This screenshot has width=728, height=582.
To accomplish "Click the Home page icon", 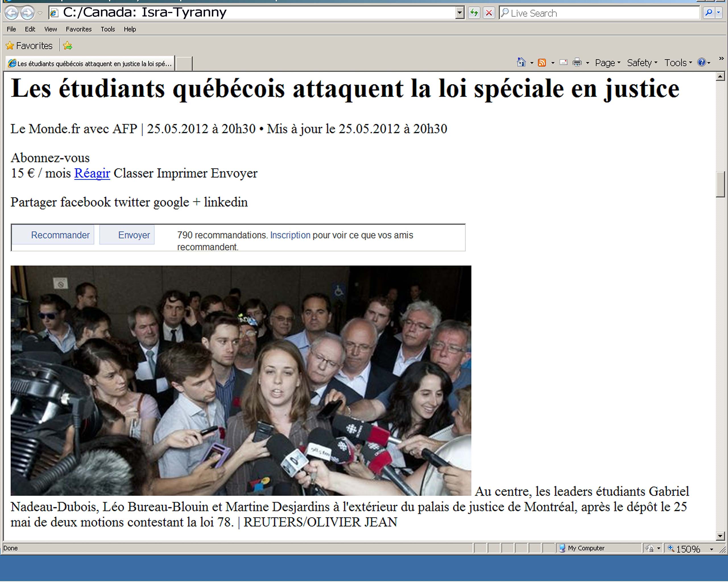I will [521, 63].
